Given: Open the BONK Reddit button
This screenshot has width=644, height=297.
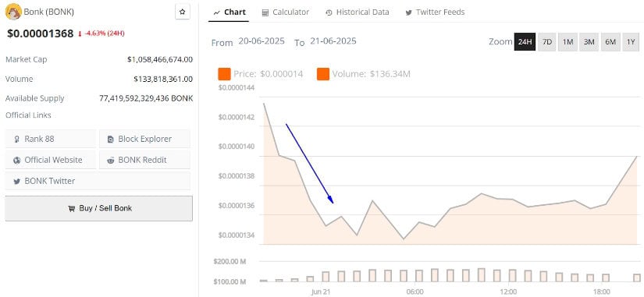Looking at the screenshot, I should click(x=144, y=160).
